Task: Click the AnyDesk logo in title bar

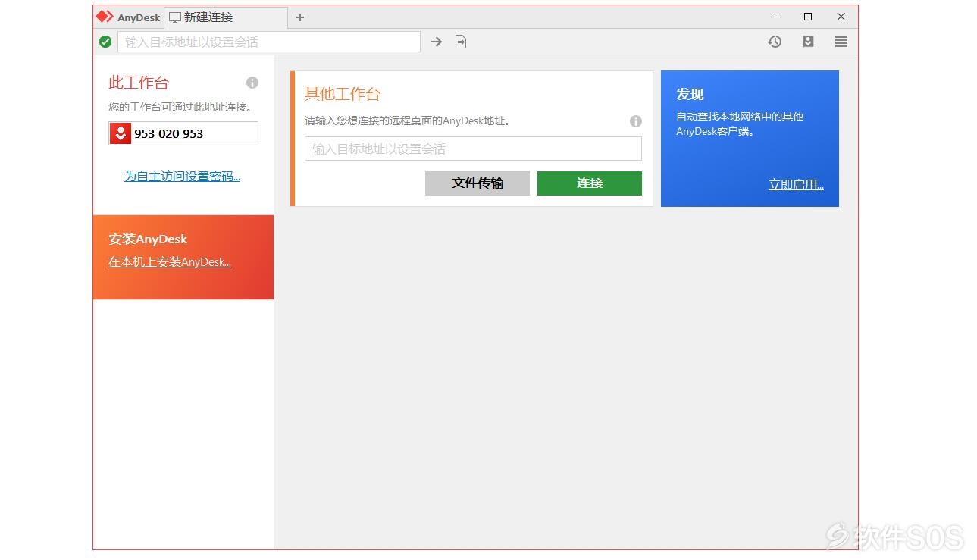Action: 105,17
